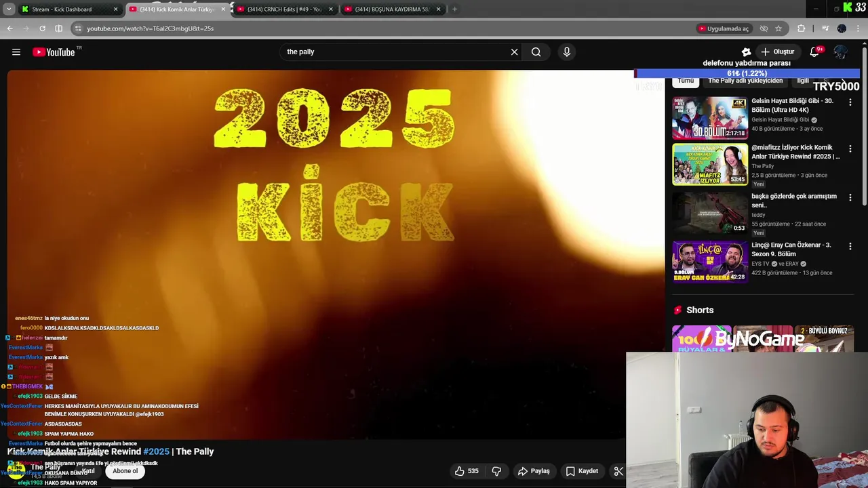The width and height of the screenshot is (868, 488).
Task: Open the YouTube account avatar menu
Action: point(840,52)
